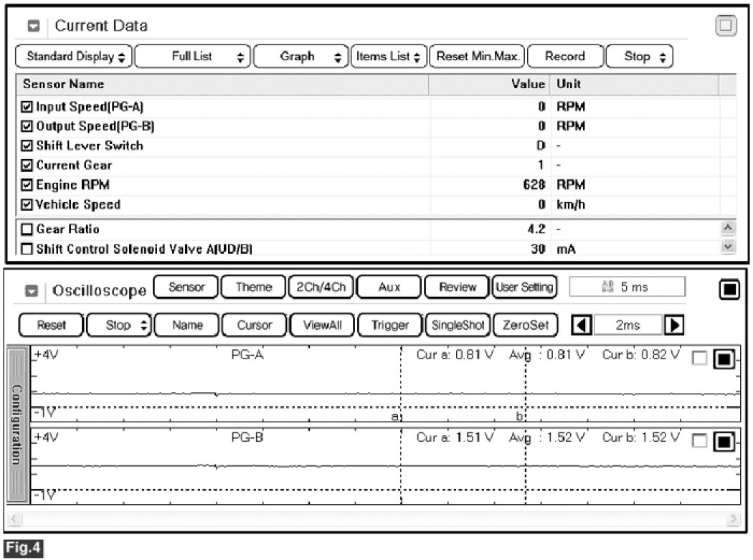753x560 pixels.
Task: Collapse the Oscilloscope panel arrow icon
Action: (30, 291)
